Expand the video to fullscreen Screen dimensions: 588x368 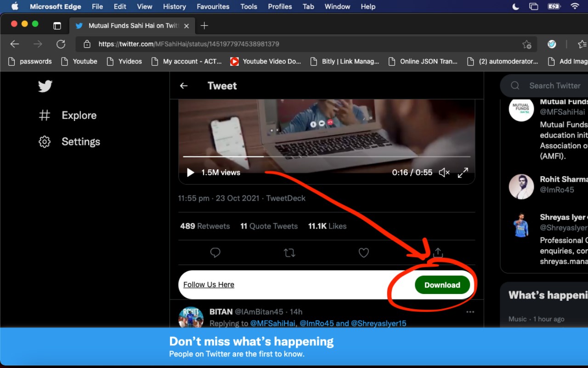[x=463, y=172]
